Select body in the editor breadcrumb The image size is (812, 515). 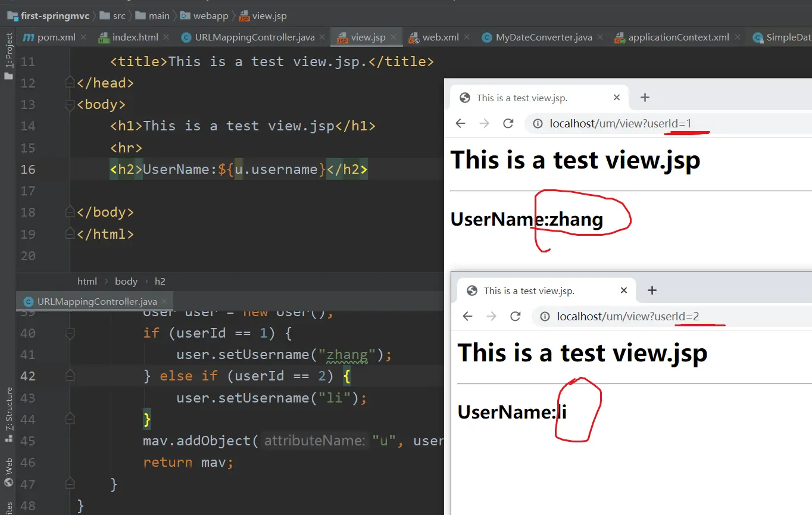126,282
